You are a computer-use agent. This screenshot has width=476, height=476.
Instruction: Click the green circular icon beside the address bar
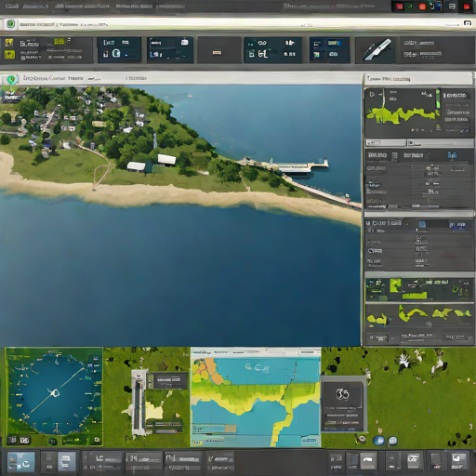(11, 24)
